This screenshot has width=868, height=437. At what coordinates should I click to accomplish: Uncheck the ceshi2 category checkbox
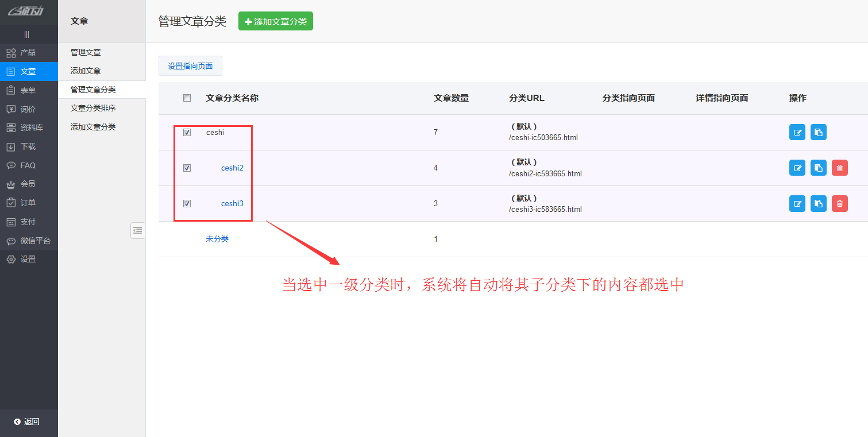(187, 168)
